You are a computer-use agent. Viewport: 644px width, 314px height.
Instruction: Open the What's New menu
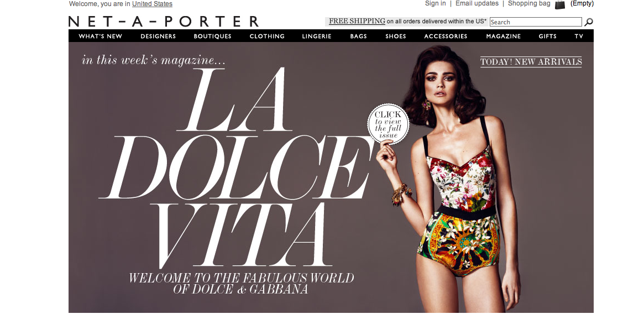(x=100, y=36)
